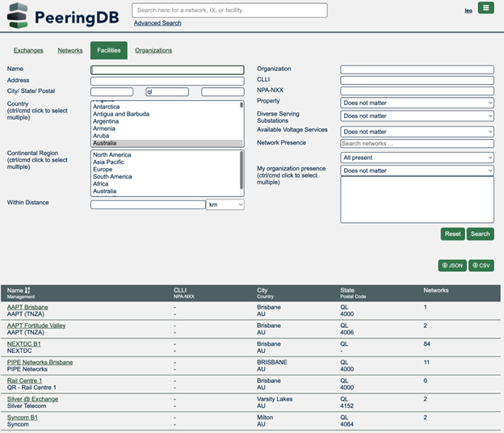Select Argentina in Country list
Image resolution: width=504 pixels, height=433 pixels.
point(106,121)
